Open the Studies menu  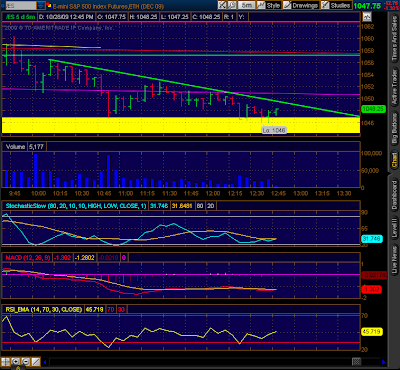click(x=336, y=5)
